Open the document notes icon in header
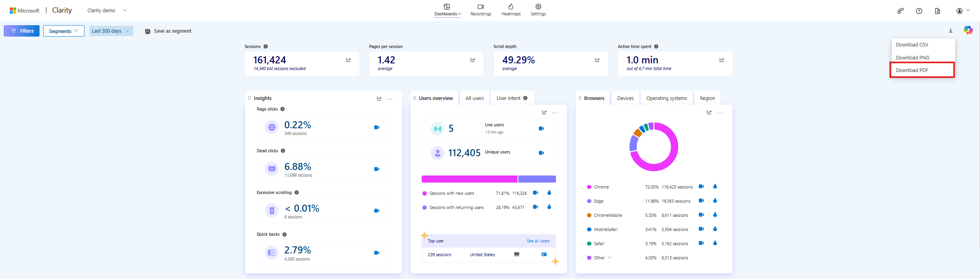This screenshot has height=279, width=980. coord(937,11)
